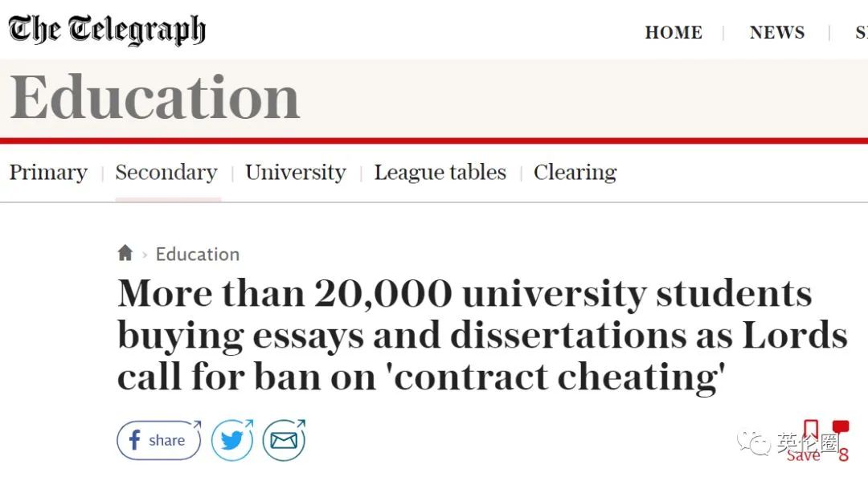Click the Save label text
This screenshot has height=481, width=868.
pyautogui.click(x=803, y=455)
